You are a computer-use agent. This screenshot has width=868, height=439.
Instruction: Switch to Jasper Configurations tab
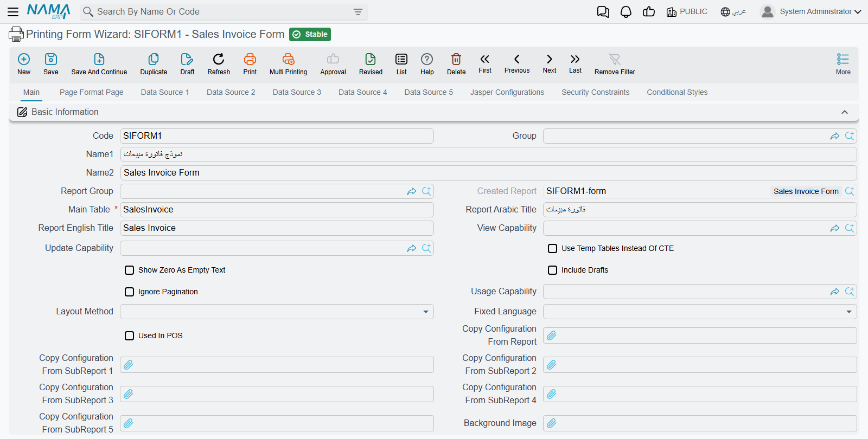pos(507,92)
